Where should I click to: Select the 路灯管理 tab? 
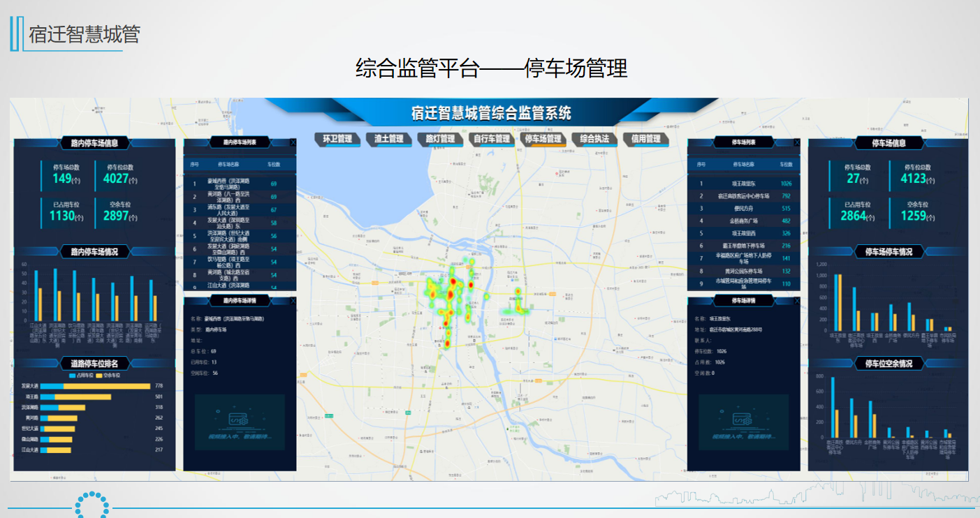tap(440, 139)
